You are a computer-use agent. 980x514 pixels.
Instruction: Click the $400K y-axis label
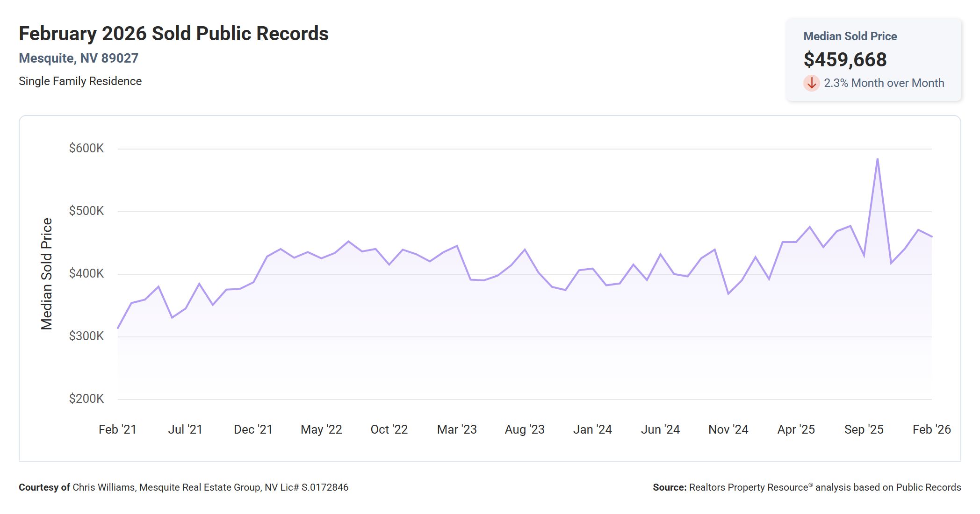coord(86,273)
